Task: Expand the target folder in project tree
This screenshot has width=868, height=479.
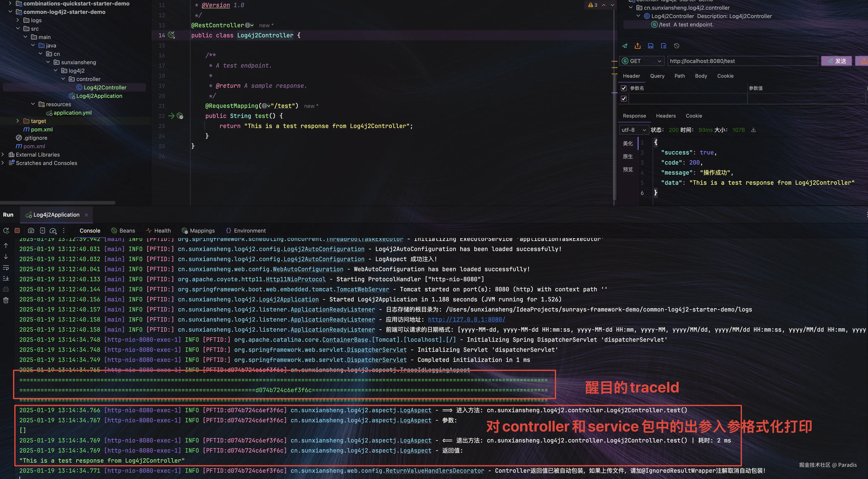Action: pos(18,121)
